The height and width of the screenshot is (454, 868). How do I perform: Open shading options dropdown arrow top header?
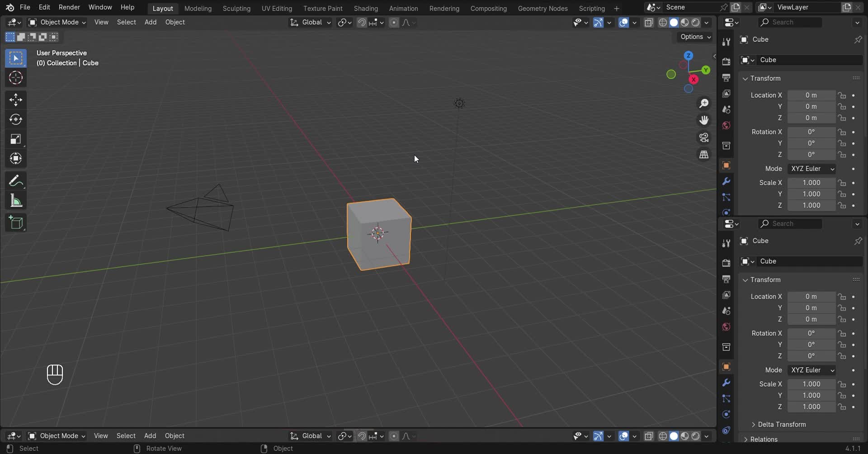[706, 23]
